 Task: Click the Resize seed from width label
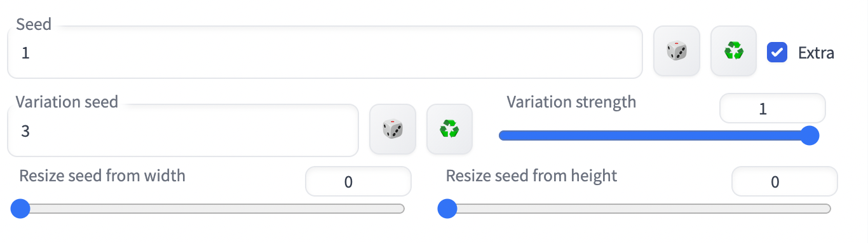tap(102, 176)
